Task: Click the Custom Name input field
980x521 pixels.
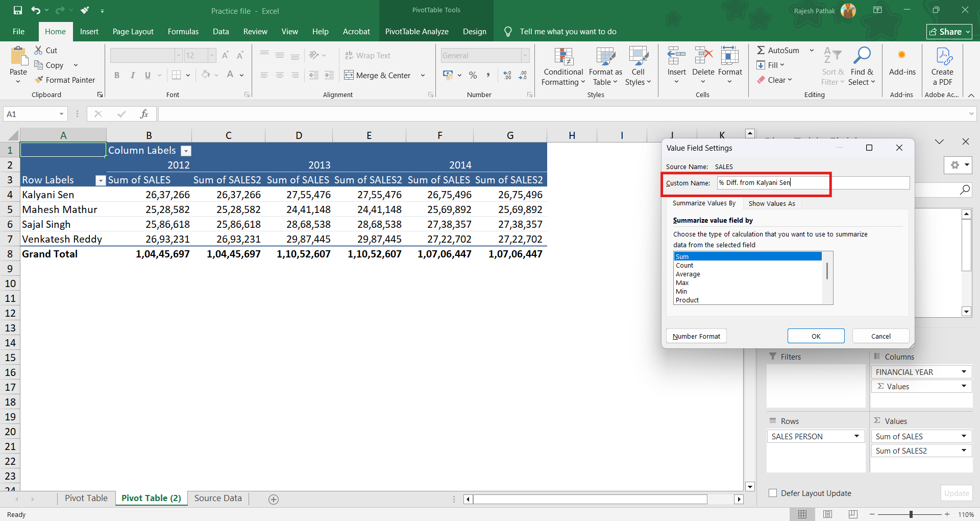Action: [813, 183]
